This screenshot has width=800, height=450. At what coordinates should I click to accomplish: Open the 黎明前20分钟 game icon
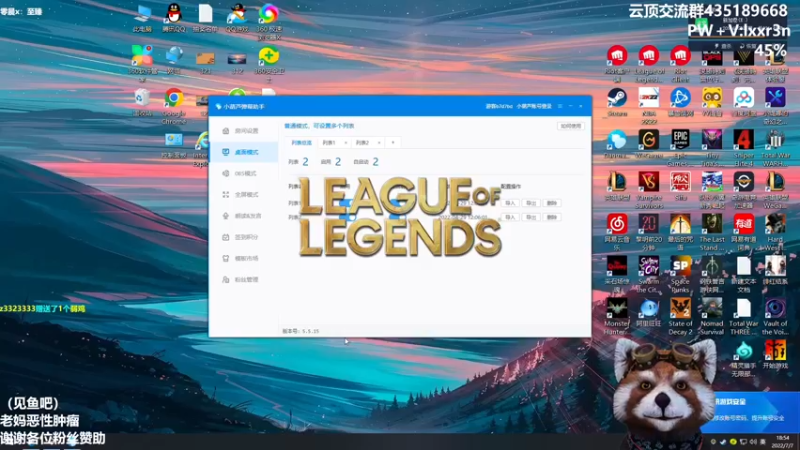[x=648, y=231]
